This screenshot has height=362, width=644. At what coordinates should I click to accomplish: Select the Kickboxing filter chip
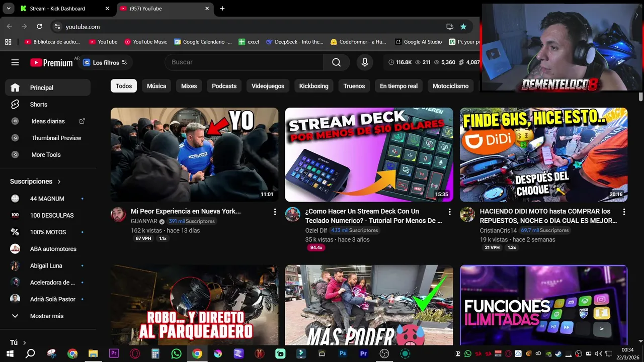point(314,86)
